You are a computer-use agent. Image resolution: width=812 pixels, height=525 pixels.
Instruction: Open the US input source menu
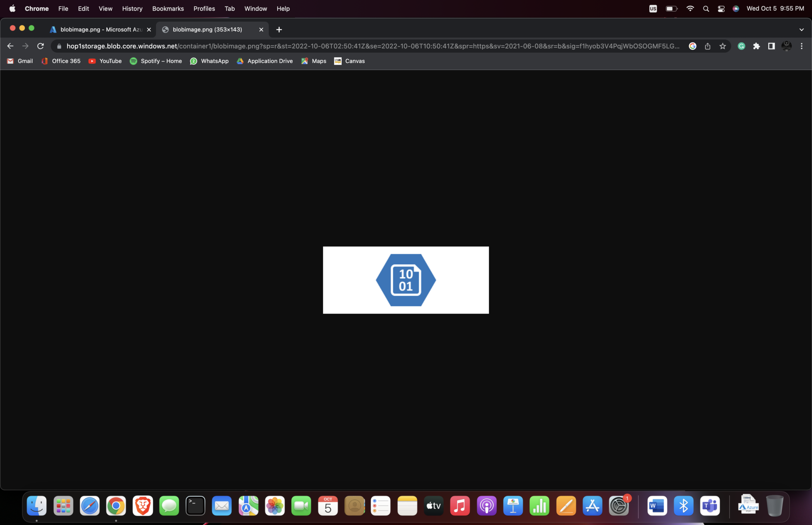[653, 8]
